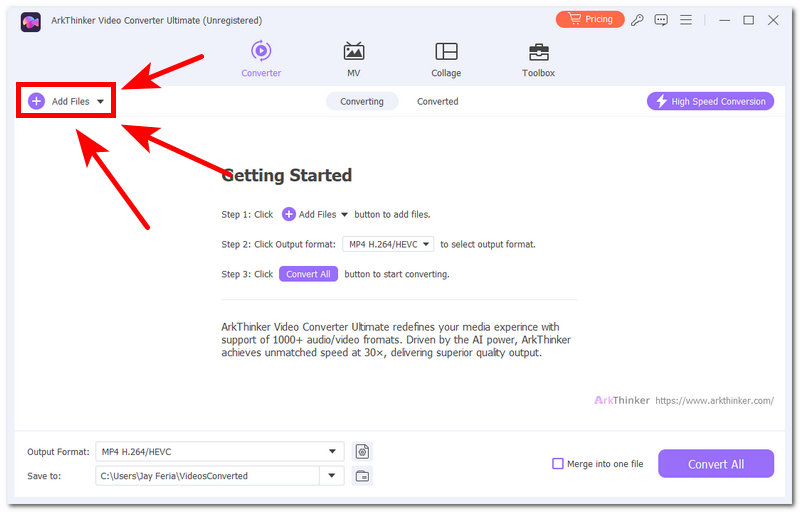Expand the Output Format combo box
The image size is (800, 512).
coord(333,452)
